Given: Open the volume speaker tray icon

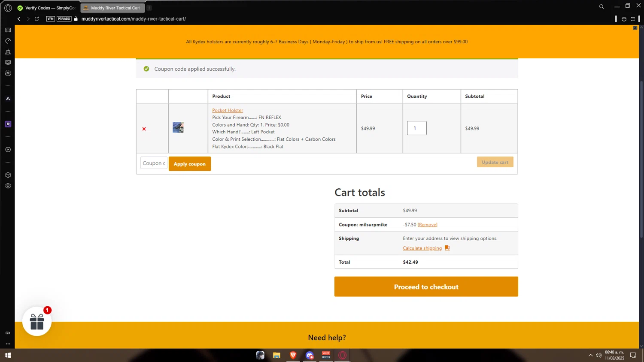Looking at the screenshot, I should 598,355.
